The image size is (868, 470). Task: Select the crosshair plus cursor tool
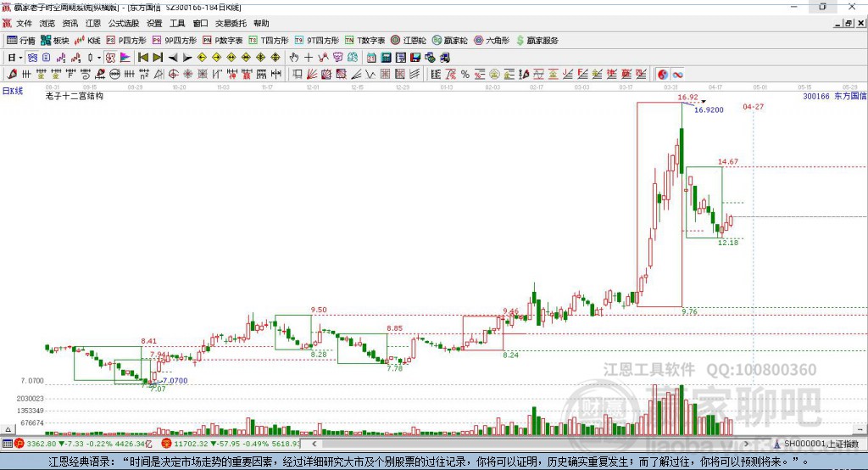[309, 58]
